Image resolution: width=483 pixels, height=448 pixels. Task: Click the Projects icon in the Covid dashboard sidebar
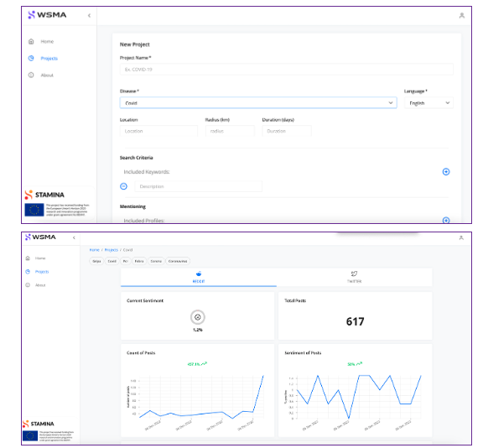point(28,272)
